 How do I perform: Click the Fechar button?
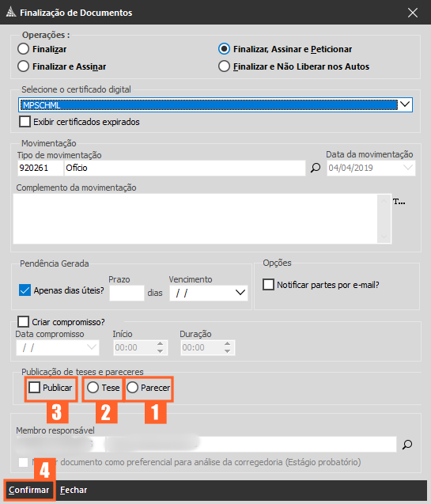(x=74, y=490)
